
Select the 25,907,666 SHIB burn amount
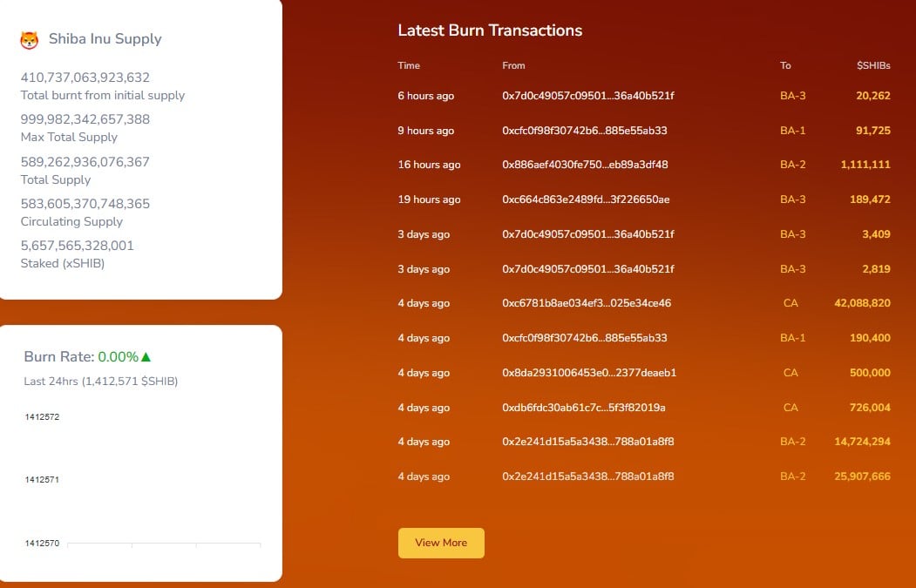click(862, 476)
